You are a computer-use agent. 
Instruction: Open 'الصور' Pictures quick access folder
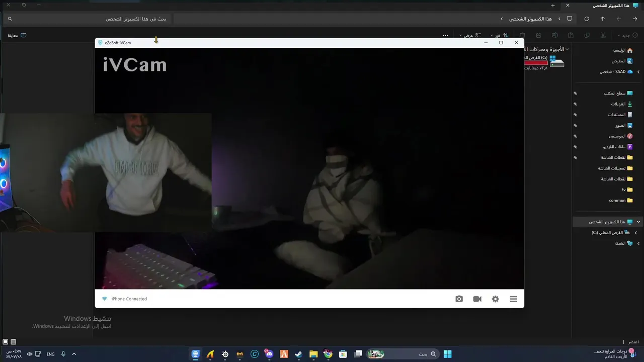[x=624, y=125]
